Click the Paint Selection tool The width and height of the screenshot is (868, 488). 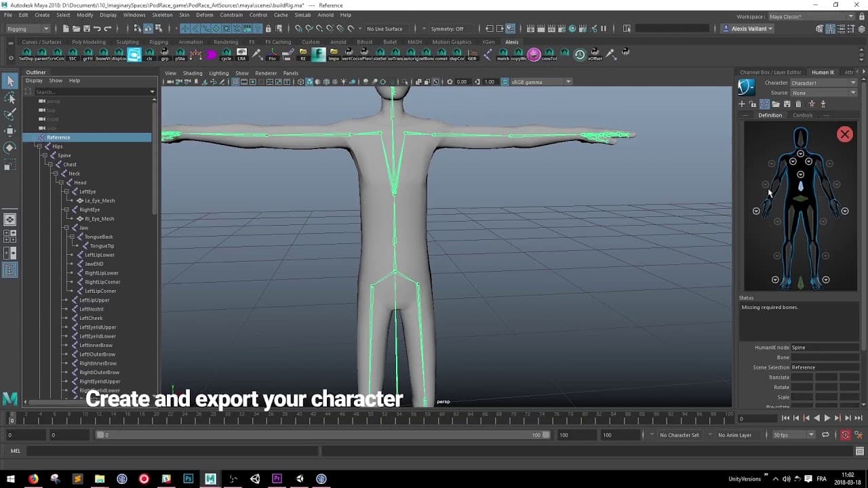pyautogui.click(x=10, y=115)
